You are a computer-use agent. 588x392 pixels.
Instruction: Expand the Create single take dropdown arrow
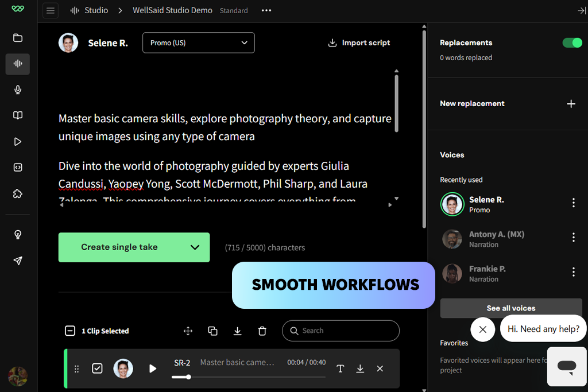point(195,247)
